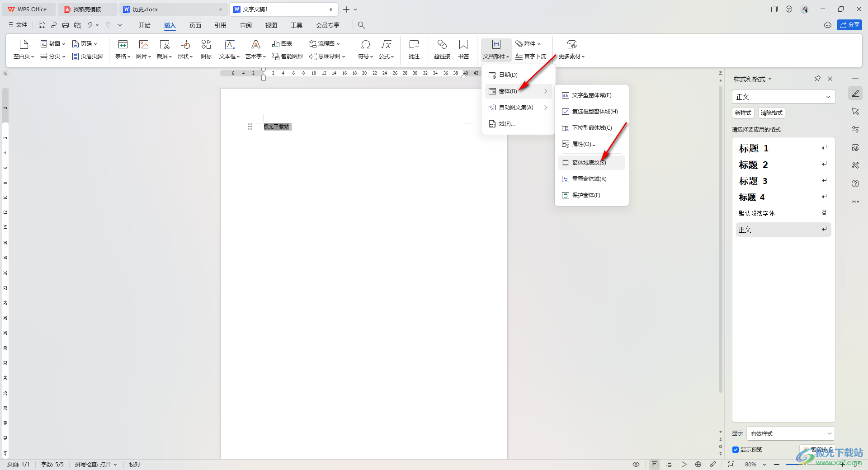Image resolution: width=868 pixels, height=470 pixels.
Task: Open the search magnifier in ribbon tabs
Action: [361, 25]
